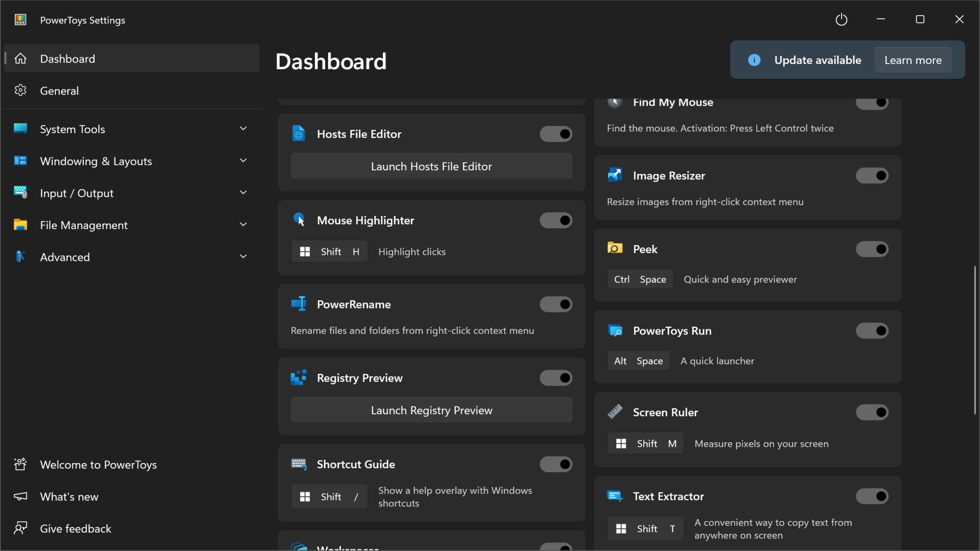Expand the System Tools section

click(243, 129)
